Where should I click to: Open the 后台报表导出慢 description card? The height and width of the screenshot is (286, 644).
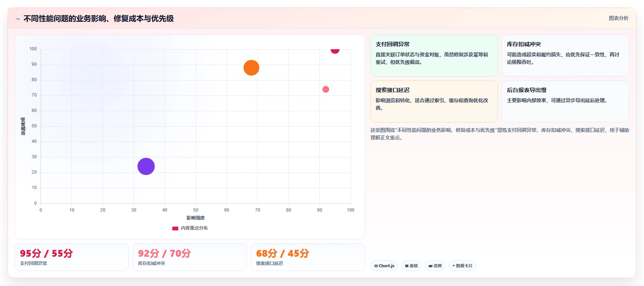tap(565, 101)
